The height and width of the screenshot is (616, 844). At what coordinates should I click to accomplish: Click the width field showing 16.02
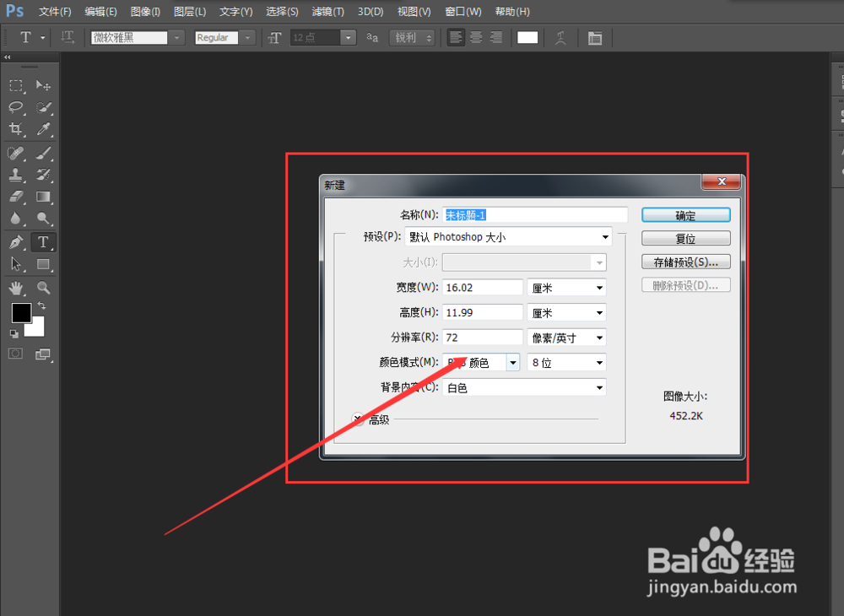pos(482,287)
